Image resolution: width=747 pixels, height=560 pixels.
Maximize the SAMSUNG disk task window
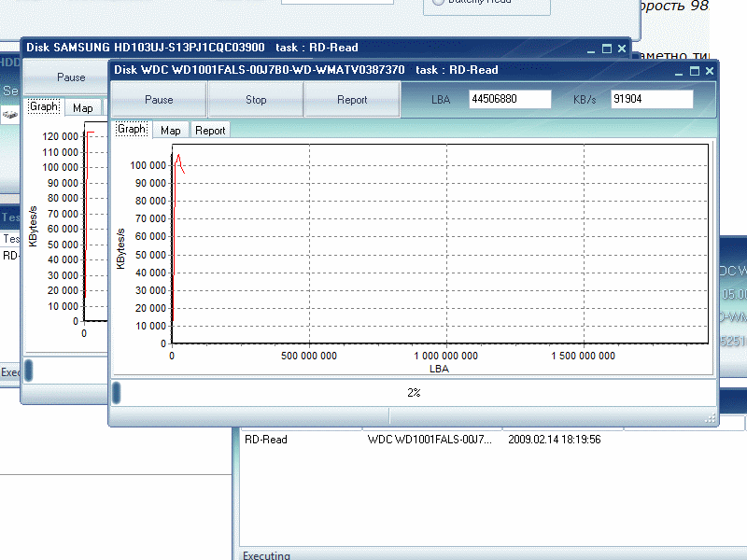click(607, 48)
